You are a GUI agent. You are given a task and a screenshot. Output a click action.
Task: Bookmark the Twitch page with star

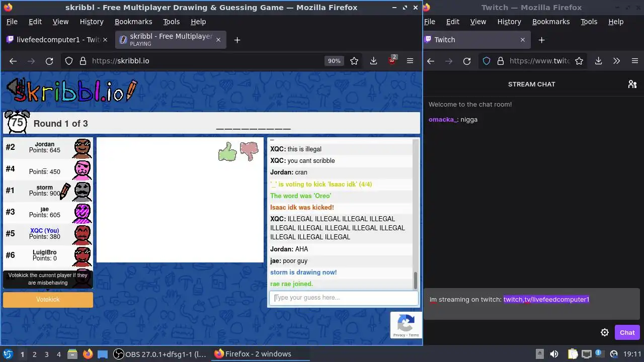coord(579,61)
